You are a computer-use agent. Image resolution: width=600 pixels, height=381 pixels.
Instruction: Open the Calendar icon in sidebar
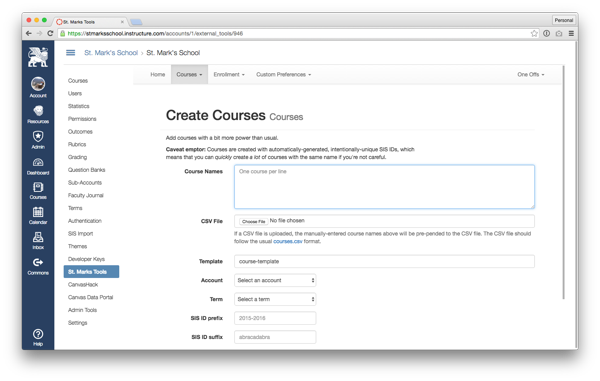[38, 212]
